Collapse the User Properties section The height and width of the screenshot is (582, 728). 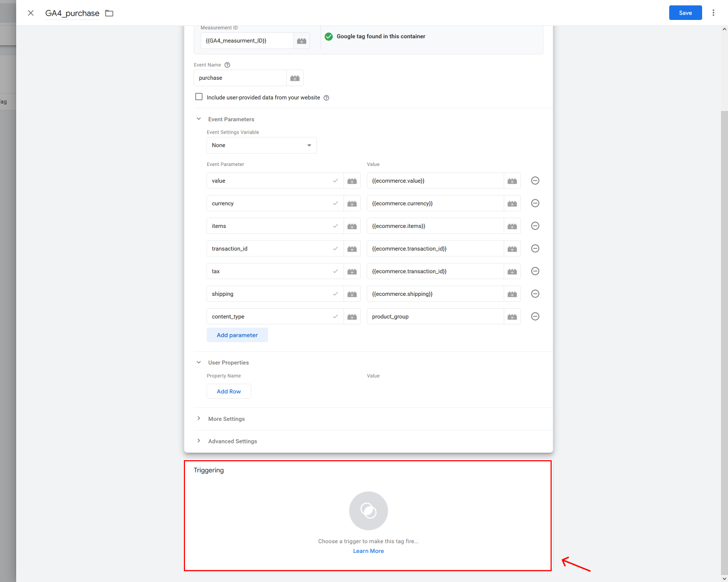pos(198,363)
